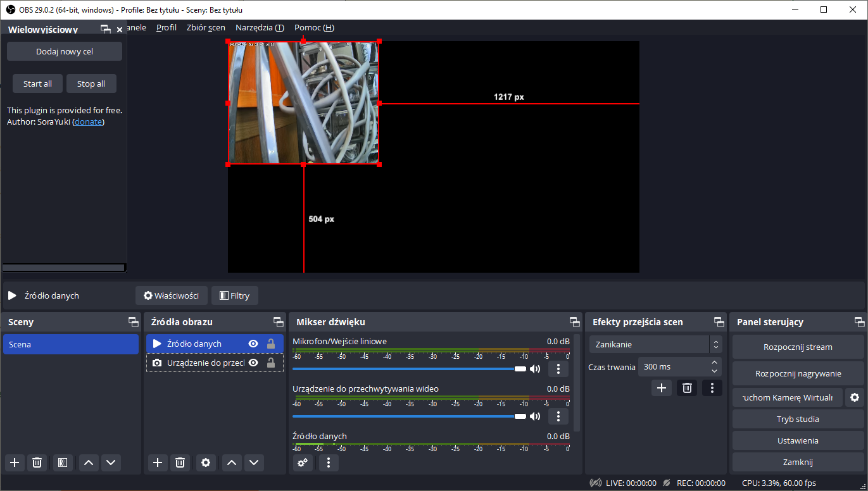
Task: Open advanced audio properties gears icon
Action: pyautogui.click(x=303, y=463)
